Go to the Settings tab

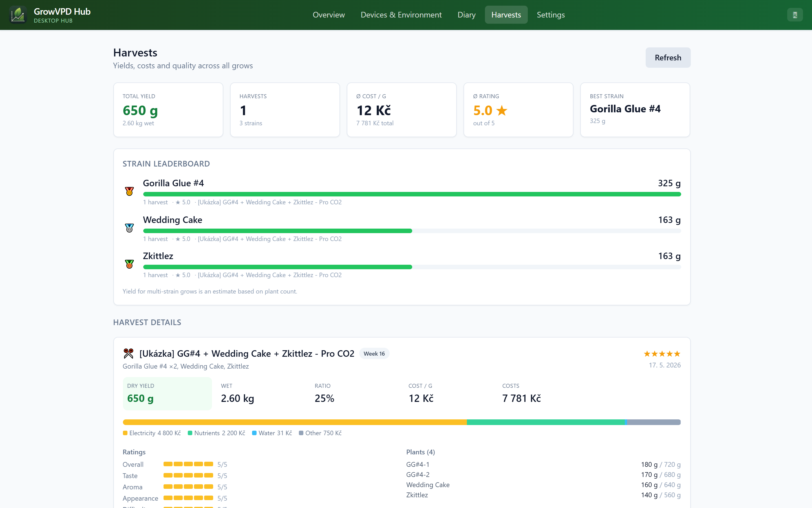[551, 15]
